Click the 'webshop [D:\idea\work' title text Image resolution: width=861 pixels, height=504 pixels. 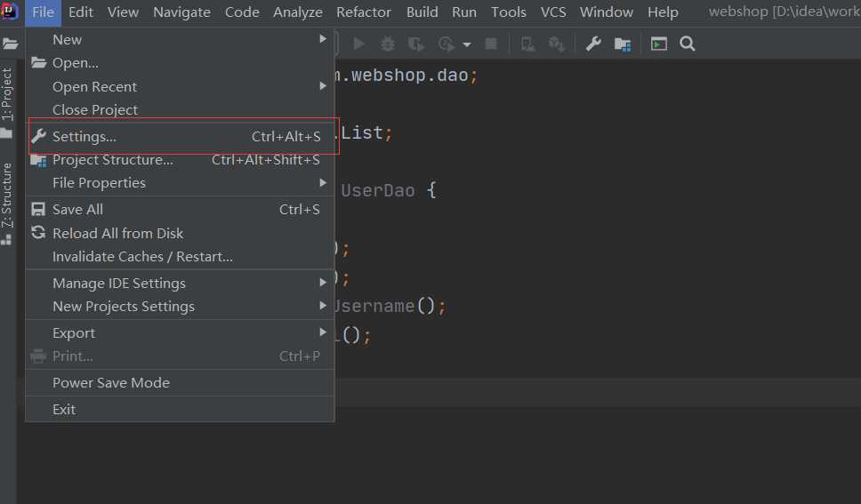785,12
